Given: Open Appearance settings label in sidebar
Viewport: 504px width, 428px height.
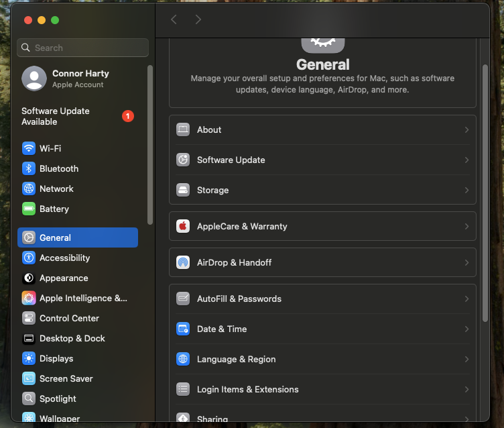Looking at the screenshot, I should 64,278.
